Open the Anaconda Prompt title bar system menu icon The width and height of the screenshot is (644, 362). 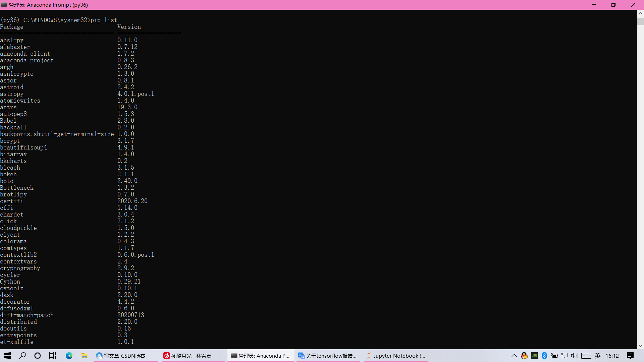pos(4,5)
